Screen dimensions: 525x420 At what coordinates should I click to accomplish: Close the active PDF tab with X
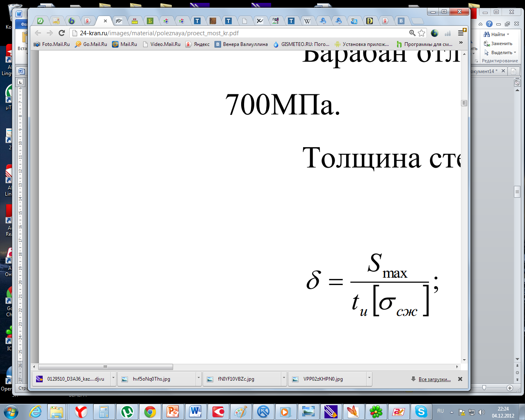[x=105, y=21]
